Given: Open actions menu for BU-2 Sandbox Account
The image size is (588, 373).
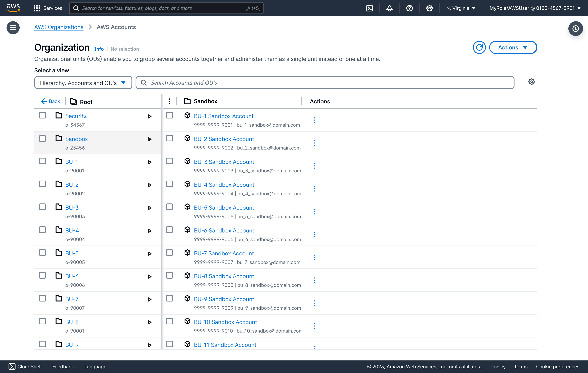Looking at the screenshot, I should coord(315,143).
